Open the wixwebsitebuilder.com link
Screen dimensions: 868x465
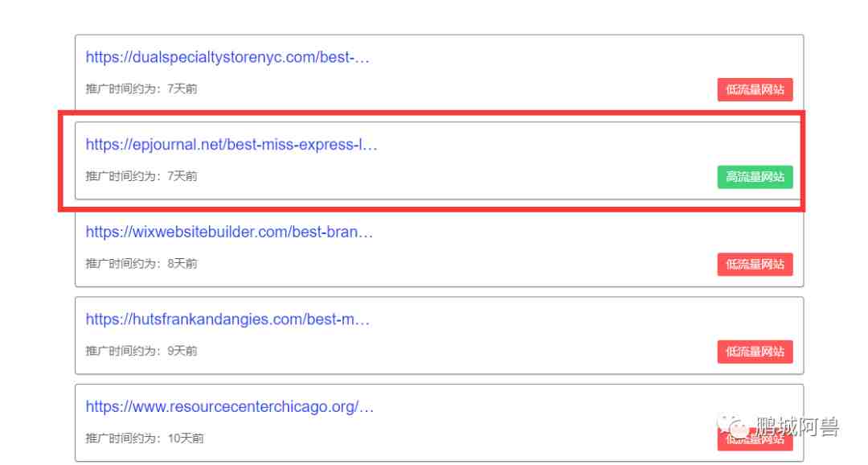(229, 232)
